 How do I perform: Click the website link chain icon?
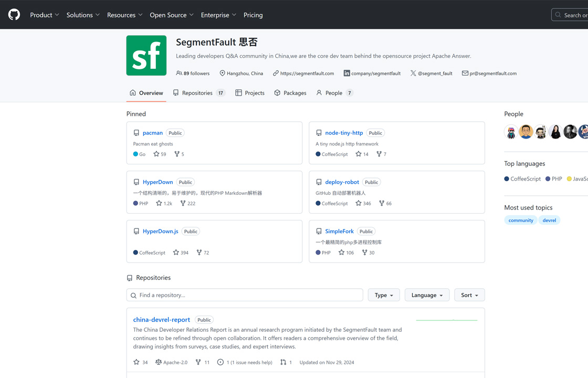pos(276,73)
